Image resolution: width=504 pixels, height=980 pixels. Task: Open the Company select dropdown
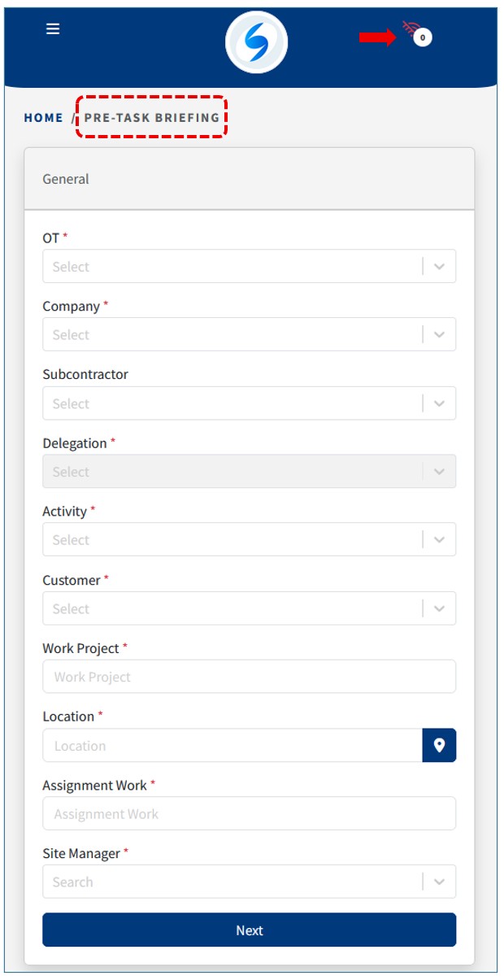pyautogui.click(x=232, y=335)
